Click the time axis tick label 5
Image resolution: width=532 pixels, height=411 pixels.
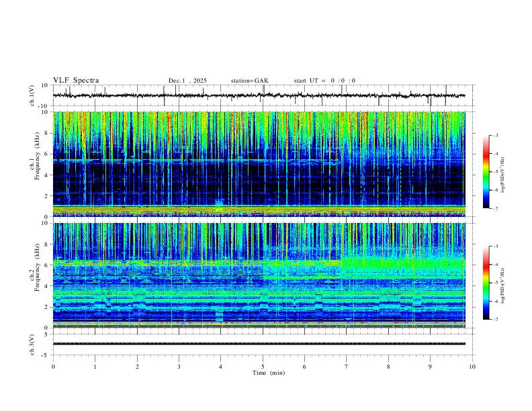coord(263,367)
